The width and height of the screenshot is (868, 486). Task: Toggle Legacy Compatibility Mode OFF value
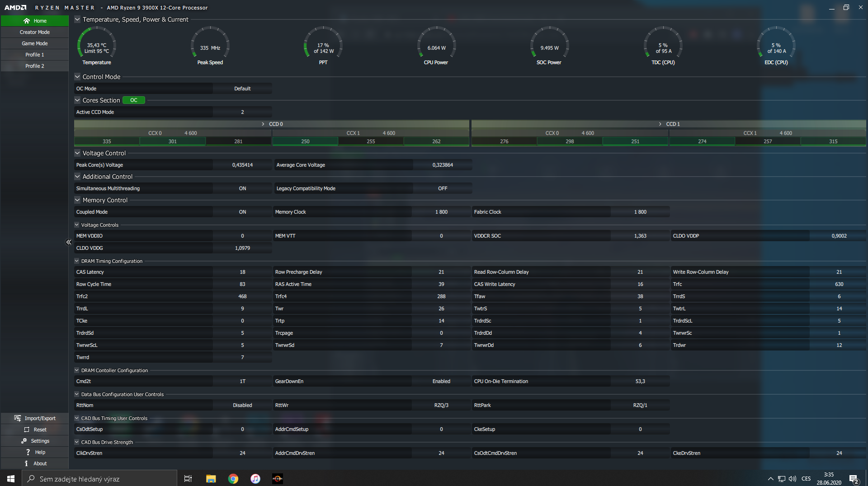[442, 188]
